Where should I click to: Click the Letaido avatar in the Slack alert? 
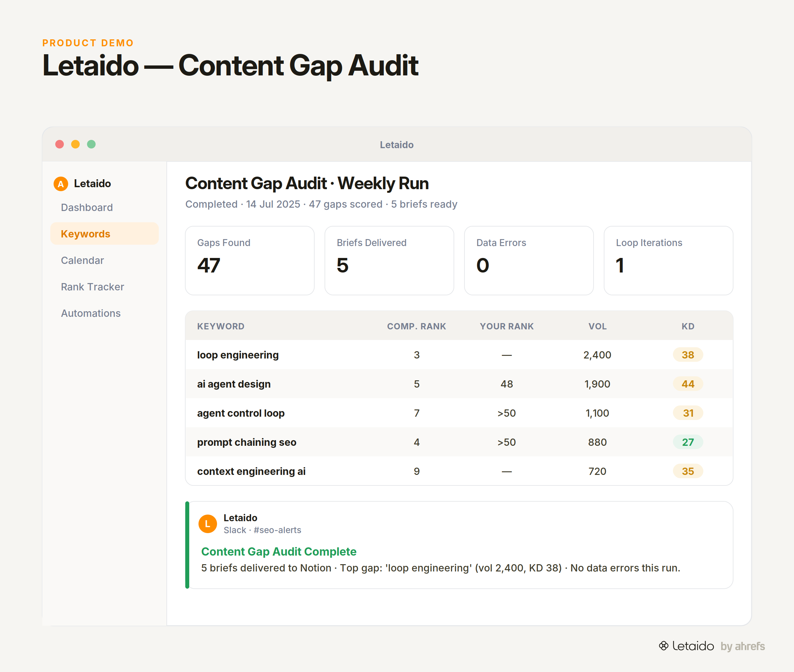point(208,524)
